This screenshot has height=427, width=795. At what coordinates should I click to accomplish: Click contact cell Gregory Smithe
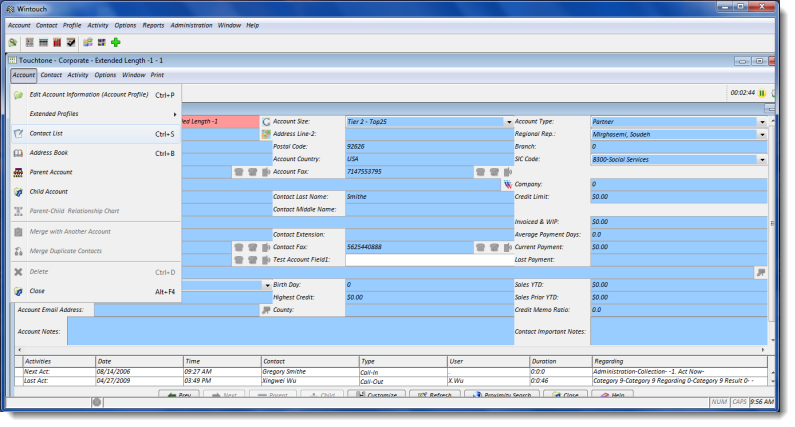click(x=310, y=372)
